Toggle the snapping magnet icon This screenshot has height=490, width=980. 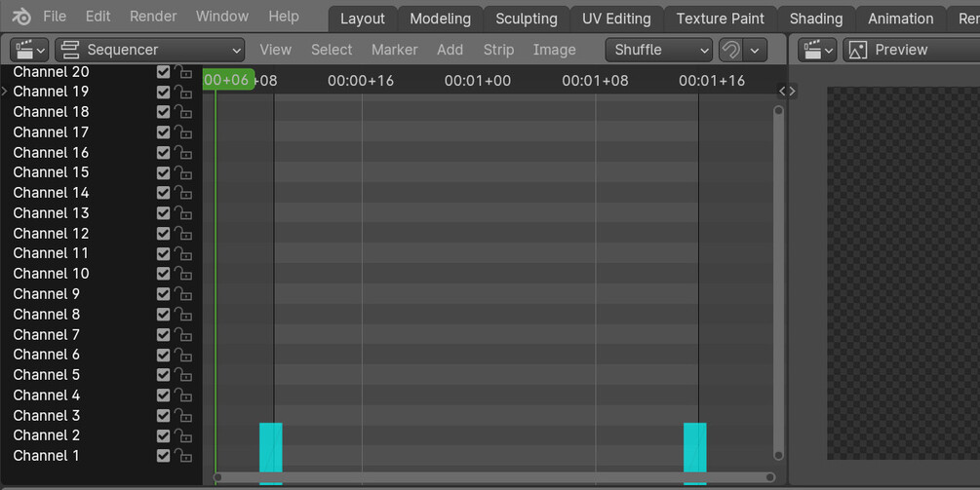[x=728, y=50]
